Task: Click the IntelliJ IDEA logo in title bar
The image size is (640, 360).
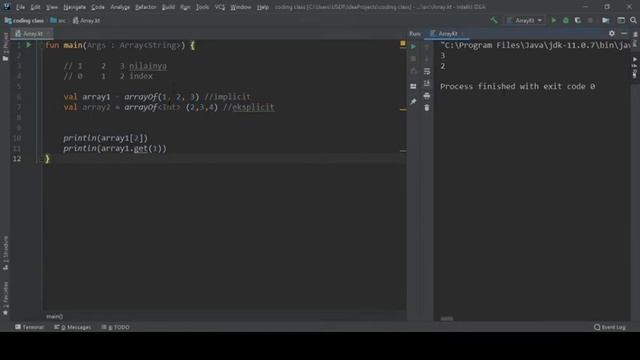Action: click(x=7, y=7)
